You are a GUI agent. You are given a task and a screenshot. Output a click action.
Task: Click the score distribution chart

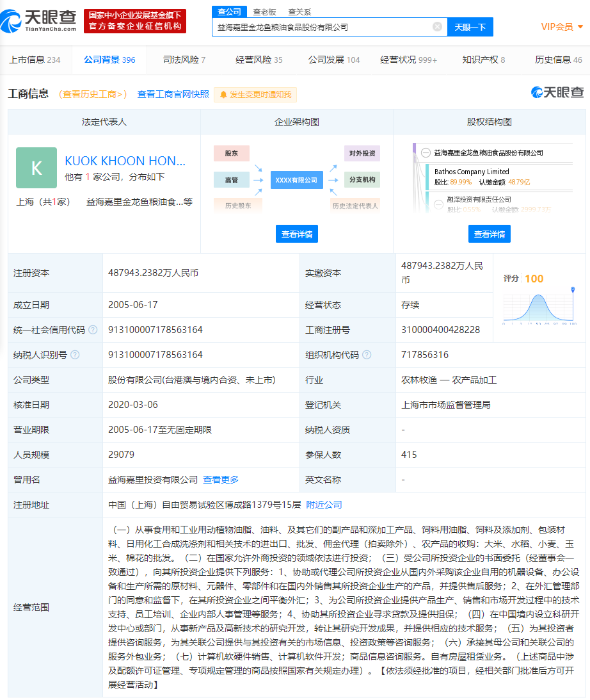(539, 307)
